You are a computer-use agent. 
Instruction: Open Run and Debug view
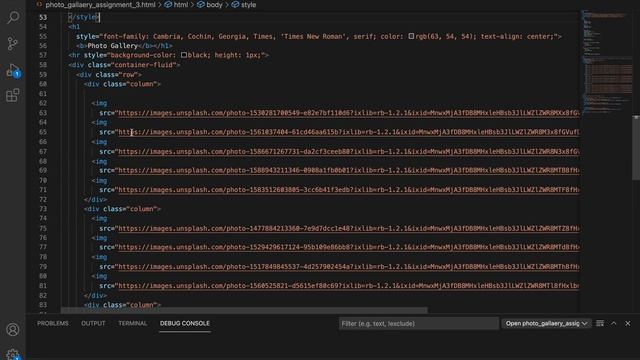(x=13, y=70)
